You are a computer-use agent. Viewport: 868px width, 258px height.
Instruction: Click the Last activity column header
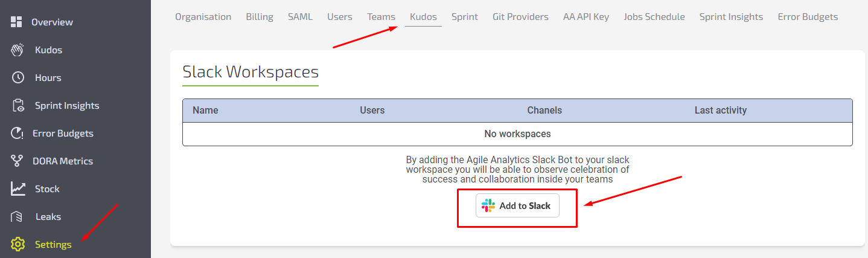[720, 111]
